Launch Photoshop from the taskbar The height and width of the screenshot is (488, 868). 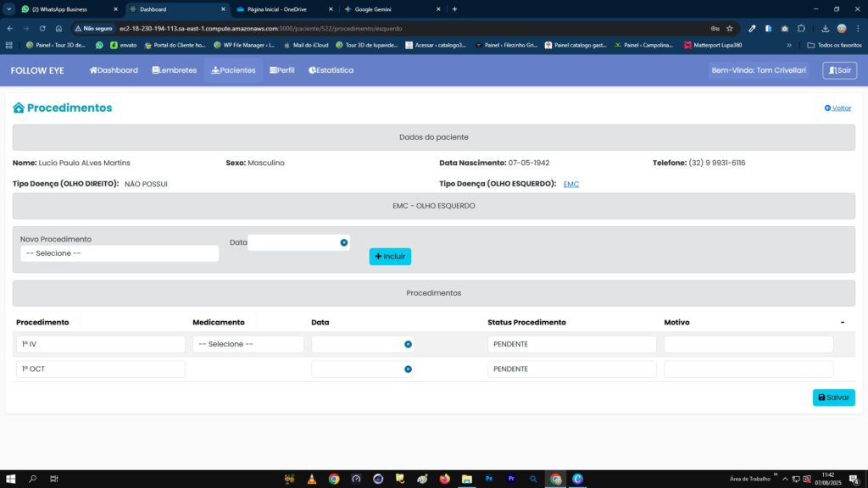[x=489, y=479]
